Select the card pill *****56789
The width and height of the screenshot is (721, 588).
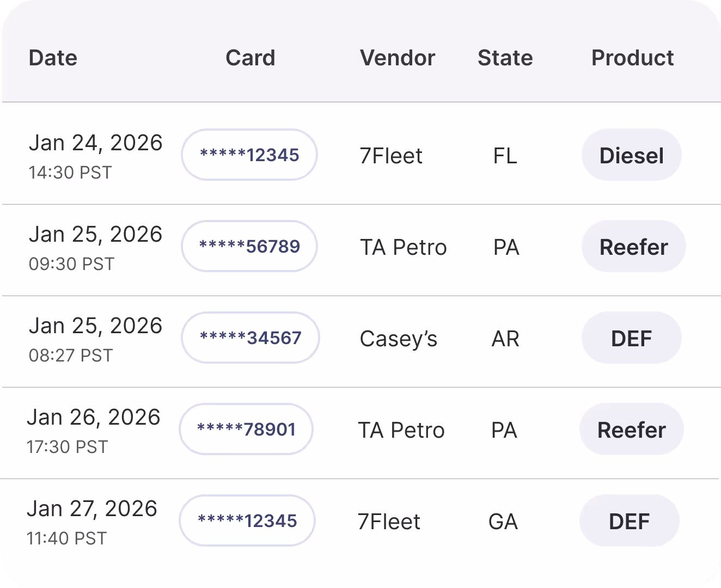tap(249, 246)
